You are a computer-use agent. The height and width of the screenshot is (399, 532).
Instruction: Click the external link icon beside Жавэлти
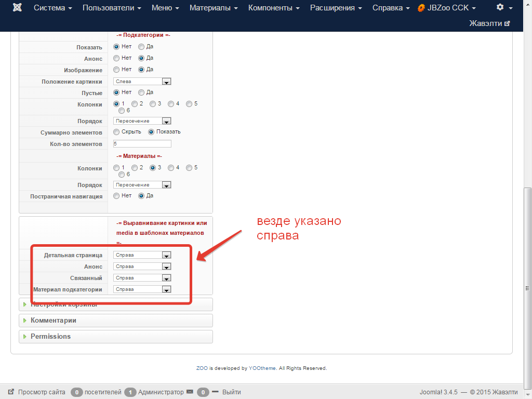507,23
